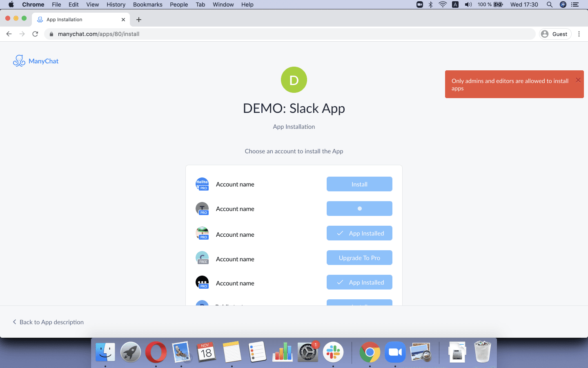
Task: Open Opera from the dock
Action: click(156, 352)
